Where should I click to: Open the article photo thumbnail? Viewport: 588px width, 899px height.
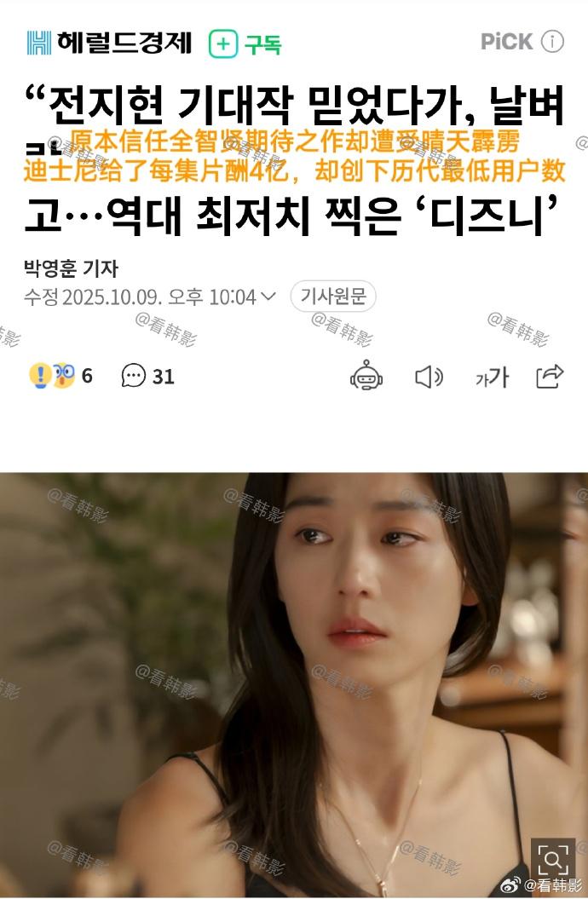[x=294, y=685]
